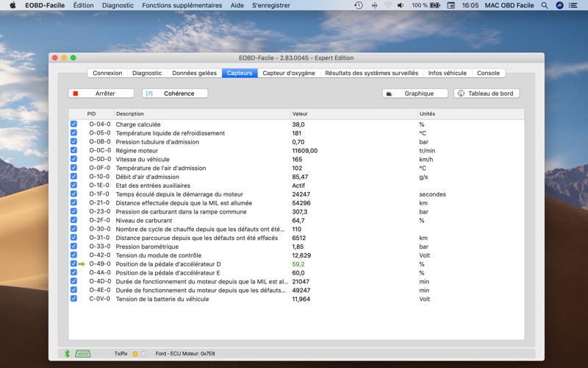Image resolution: width=588 pixels, height=368 pixels.
Task: Click the Unités column header
Action: tap(470, 114)
